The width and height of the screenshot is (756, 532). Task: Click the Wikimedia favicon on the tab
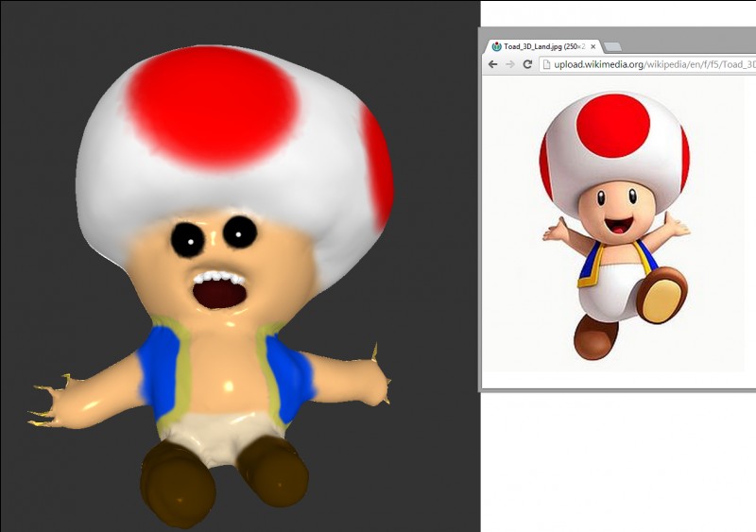(x=497, y=47)
